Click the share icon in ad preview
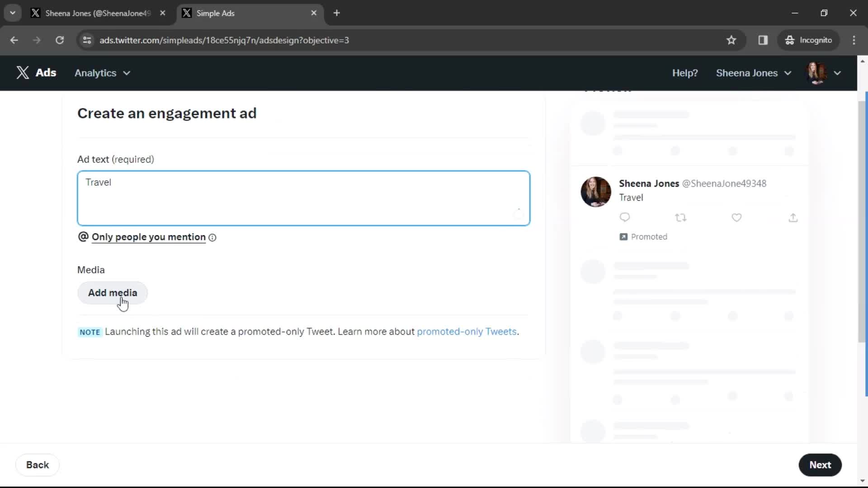The width and height of the screenshot is (868, 488). (x=793, y=217)
